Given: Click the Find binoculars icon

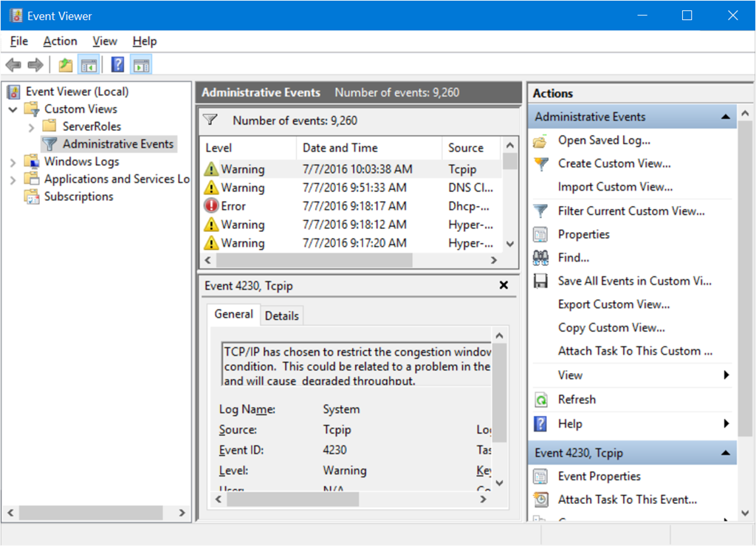Looking at the screenshot, I should coord(540,258).
